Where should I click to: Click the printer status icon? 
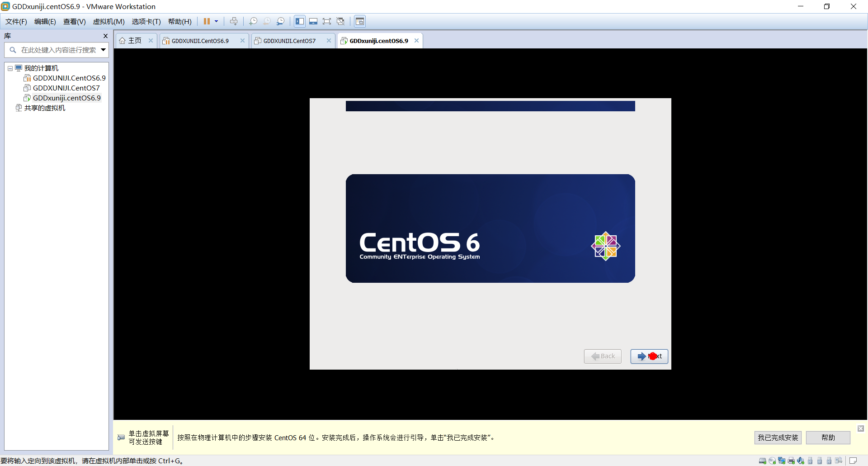tap(791, 461)
